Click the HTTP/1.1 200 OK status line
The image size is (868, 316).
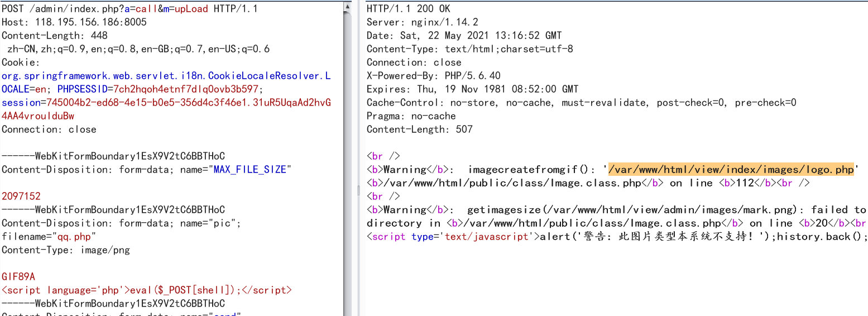[x=409, y=9]
